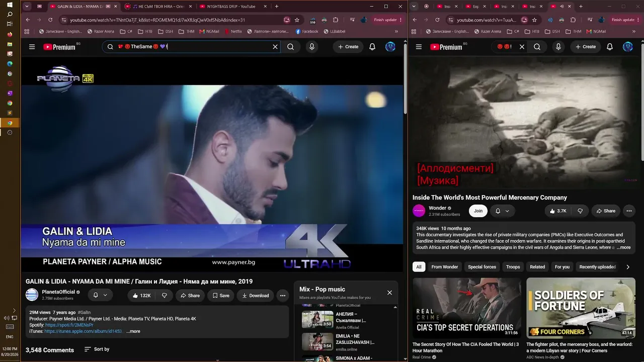This screenshot has width=644, height=362.
Task: Click Finish update in left browser window
Action: (388, 20)
